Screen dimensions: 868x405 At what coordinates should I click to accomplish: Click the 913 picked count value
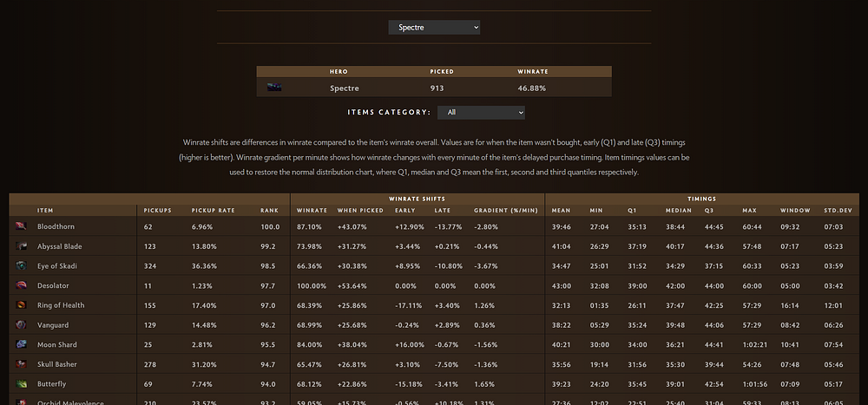tap(437, 88)
